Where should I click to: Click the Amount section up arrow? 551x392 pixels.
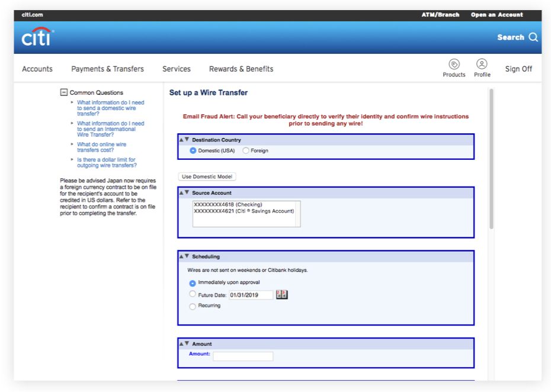point(181,344)
